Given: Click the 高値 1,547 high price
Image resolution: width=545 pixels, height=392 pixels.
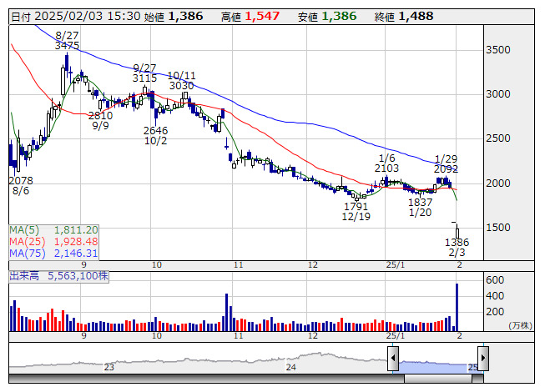Looking at the screenshot, I should tap(250, 17).
